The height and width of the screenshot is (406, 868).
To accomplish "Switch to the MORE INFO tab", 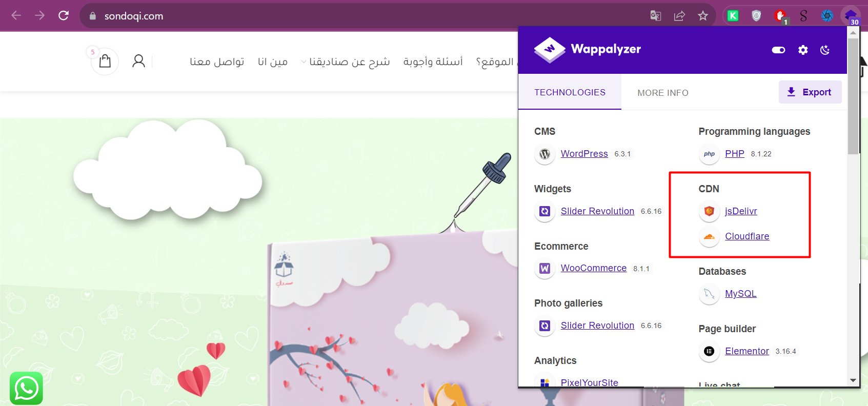I will 663,93.
